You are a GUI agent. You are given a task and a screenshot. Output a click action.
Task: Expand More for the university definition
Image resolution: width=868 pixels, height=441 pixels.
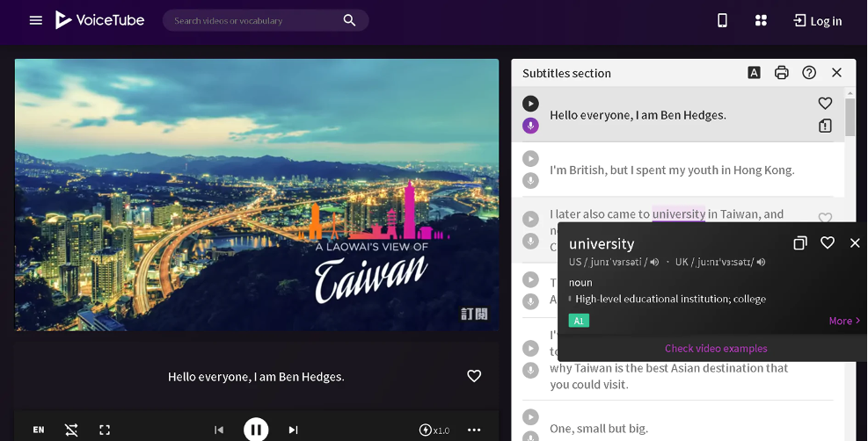(844, 321)
